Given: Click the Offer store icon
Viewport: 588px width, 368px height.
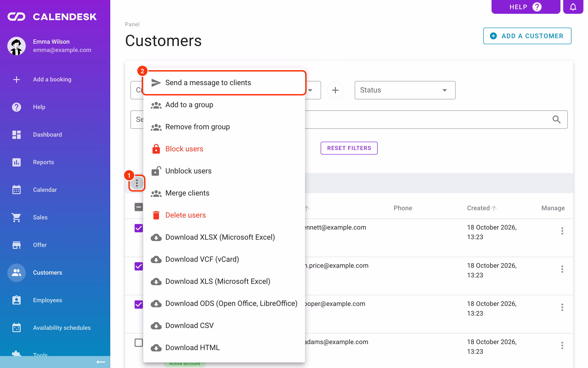Looking at the screenshot, I should click(17, 245).
